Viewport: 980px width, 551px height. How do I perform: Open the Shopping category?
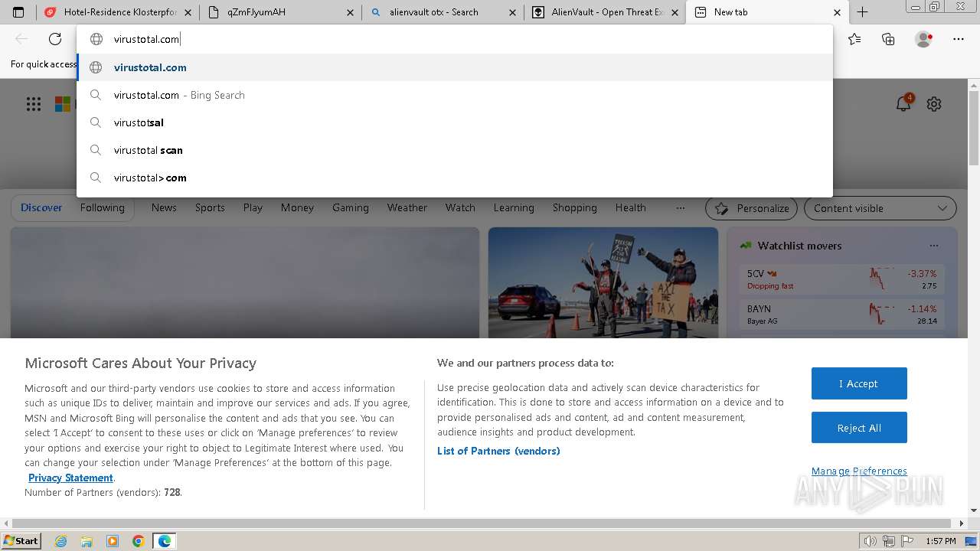[x=575, y=207]
